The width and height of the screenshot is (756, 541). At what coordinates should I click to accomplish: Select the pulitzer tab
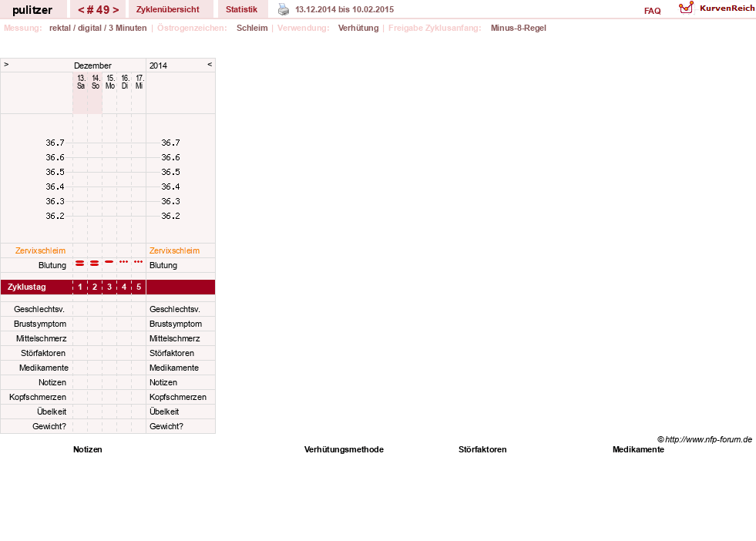pyautogui.click(x=32, y=10)
